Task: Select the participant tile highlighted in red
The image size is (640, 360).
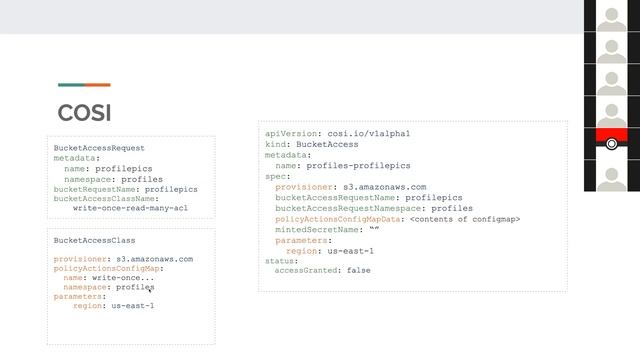Action: point(611,143)
